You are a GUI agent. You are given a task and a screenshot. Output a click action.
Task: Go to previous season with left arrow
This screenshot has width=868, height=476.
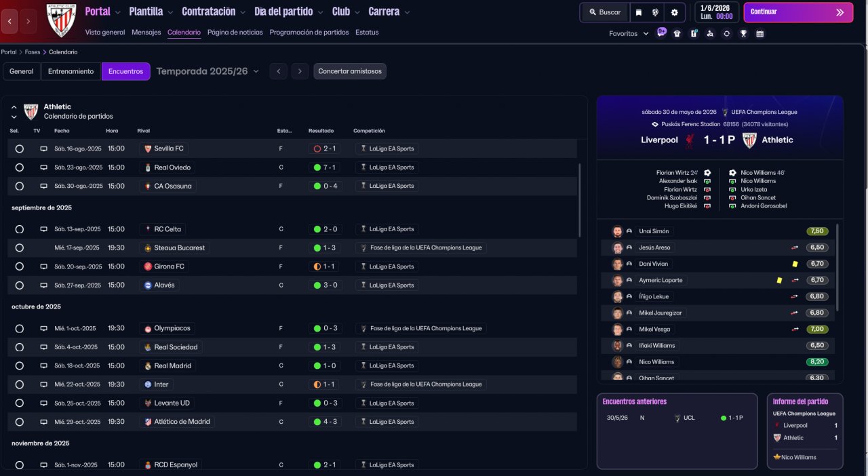pos(278,71)
